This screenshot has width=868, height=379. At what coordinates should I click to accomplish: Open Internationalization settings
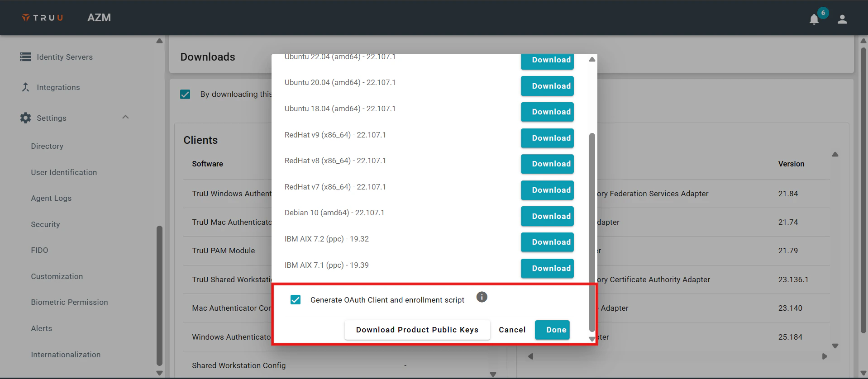[66, 355]
